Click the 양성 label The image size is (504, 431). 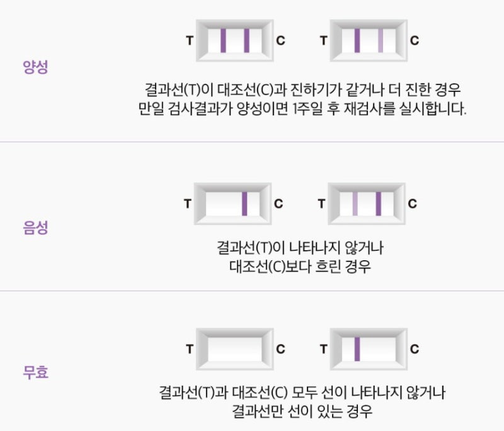[x=35, y=67]
